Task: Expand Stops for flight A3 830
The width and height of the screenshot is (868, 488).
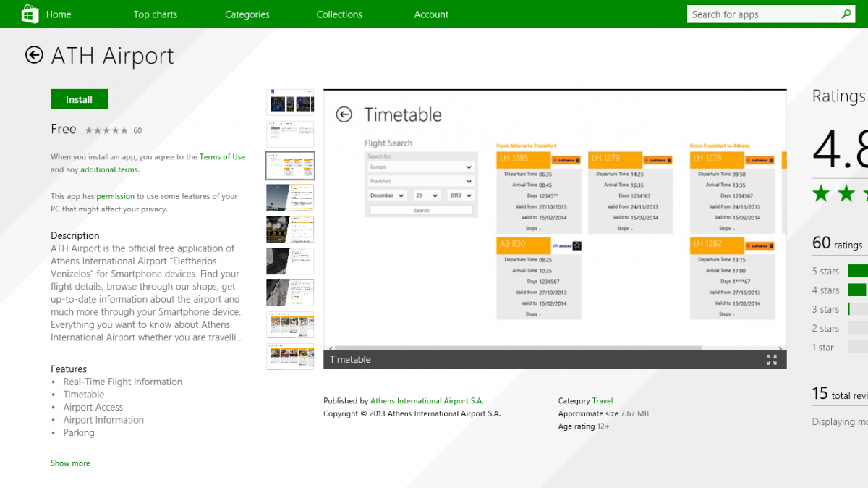Action: (x=534, y=314)
